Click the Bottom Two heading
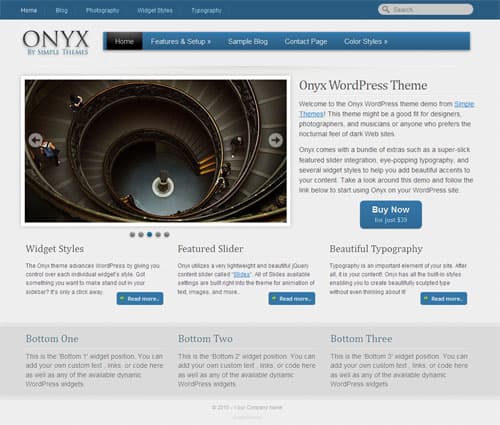Viewport: 500px width, 425px height. (x=205, y=339)
